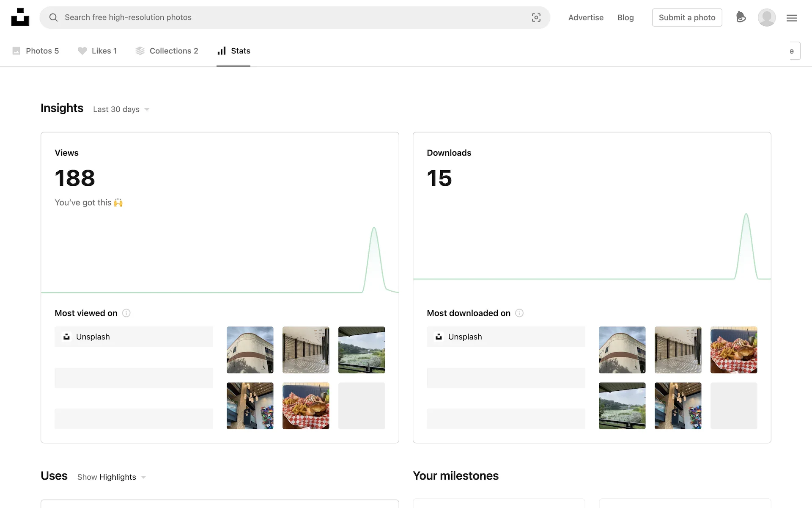This screenshot has height=508, width=812.
Task: Click the partially hidden button at far right of tabs
Action: 795,51
